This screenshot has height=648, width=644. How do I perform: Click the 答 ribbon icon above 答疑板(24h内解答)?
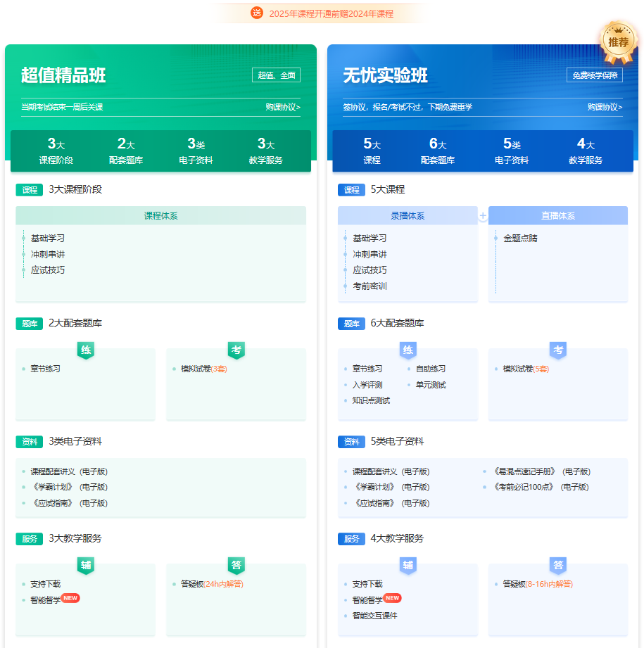click(236, 565)
